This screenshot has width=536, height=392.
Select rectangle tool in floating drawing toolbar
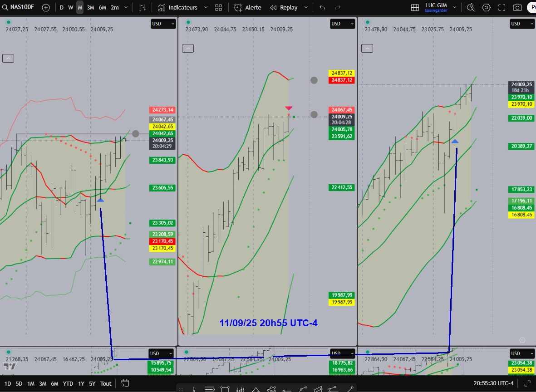coord(225,389)
